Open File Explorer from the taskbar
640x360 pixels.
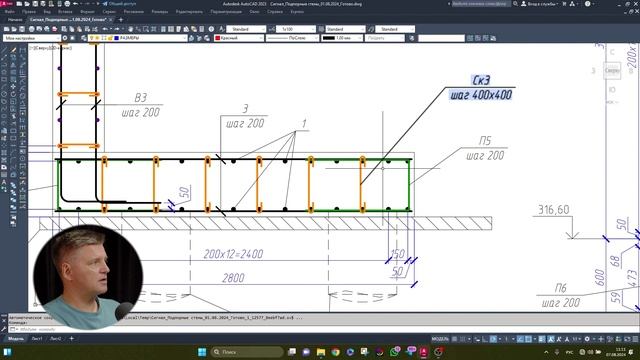coord(321,352)
